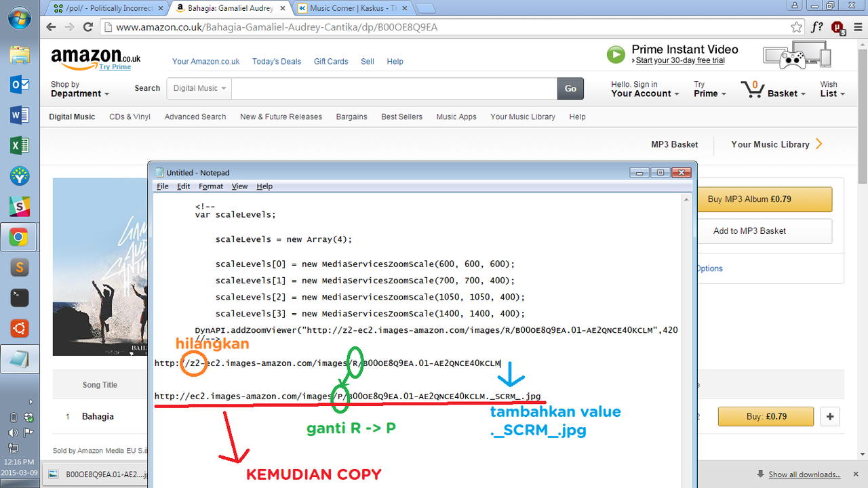Click the plus button beside Bahagia's price
Image resolution: width=868 pixels, height=488 pixels.
tap(830, 416)
